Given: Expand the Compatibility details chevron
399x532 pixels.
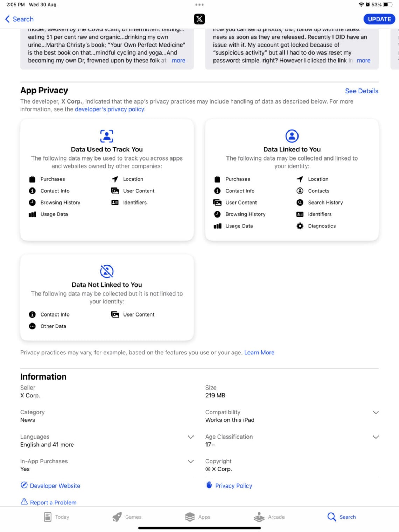Looking at the screenshot, I should 376,413.
